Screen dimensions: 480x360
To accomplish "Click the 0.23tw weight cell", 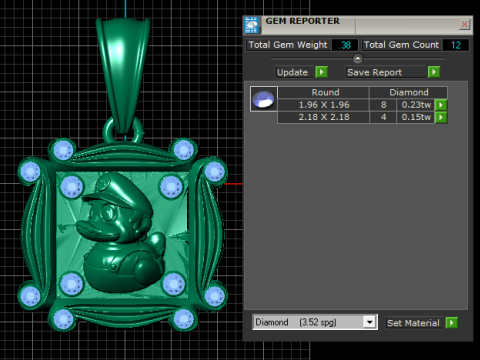I will tap(416, 105).
